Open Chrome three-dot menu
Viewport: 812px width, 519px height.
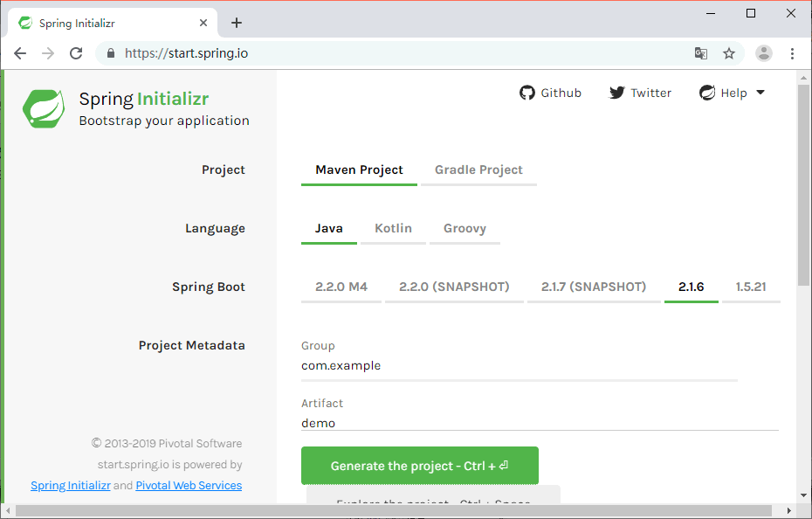(792, 53)
